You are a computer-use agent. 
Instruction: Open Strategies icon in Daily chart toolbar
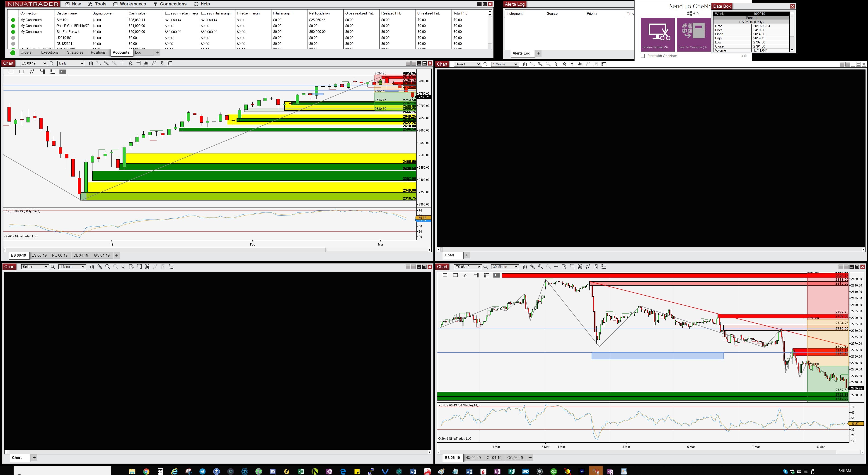[162, 63]
